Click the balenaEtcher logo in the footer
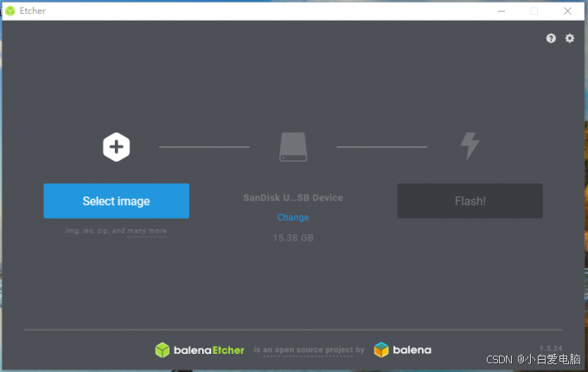The image size is (588, 372). click(200, 350)
